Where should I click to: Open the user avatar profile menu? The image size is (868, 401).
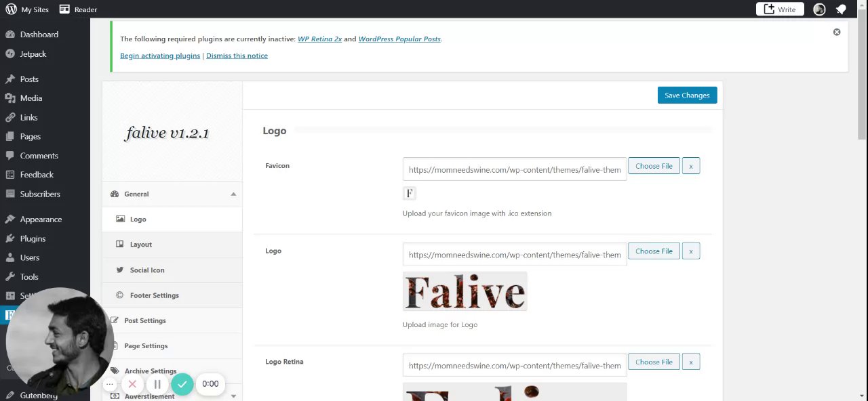point(819,9)
